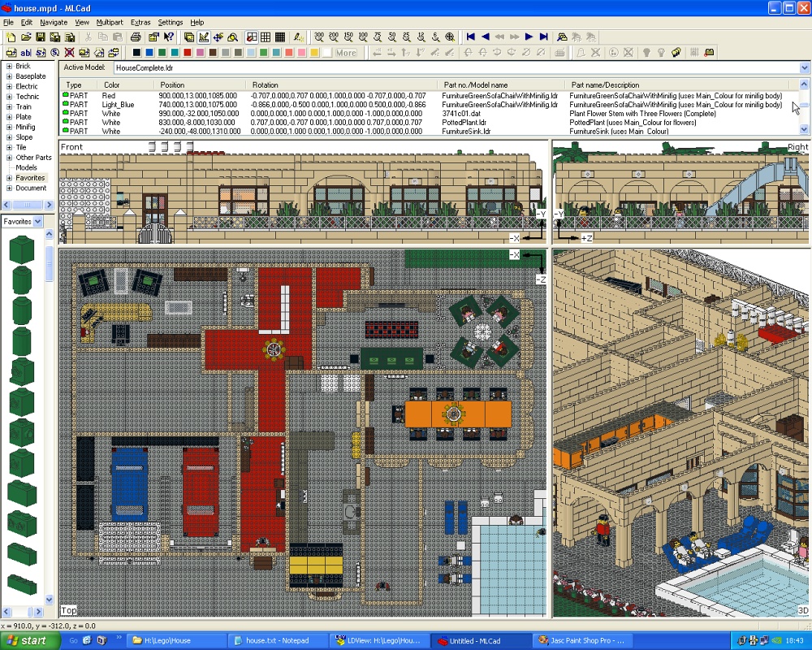The height and width of the screenshot is (650, 812).
Task: Open the Extras menu
Action: click(140, 22)
